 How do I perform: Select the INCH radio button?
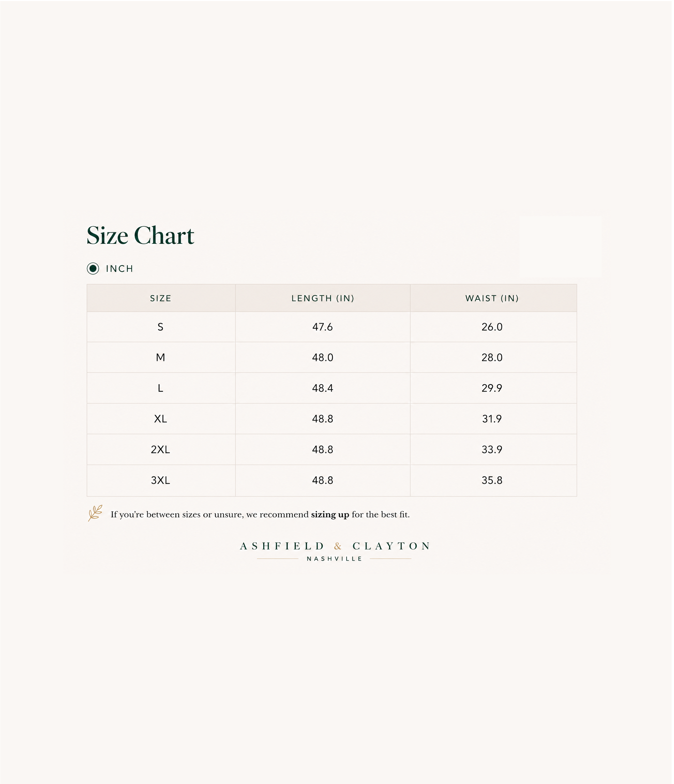93,269
